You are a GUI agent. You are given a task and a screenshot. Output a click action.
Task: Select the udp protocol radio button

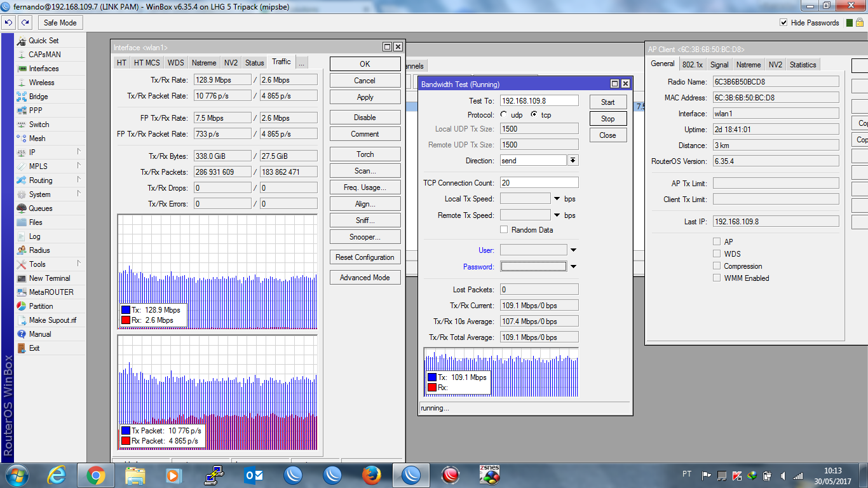click(x=504, y=115)
